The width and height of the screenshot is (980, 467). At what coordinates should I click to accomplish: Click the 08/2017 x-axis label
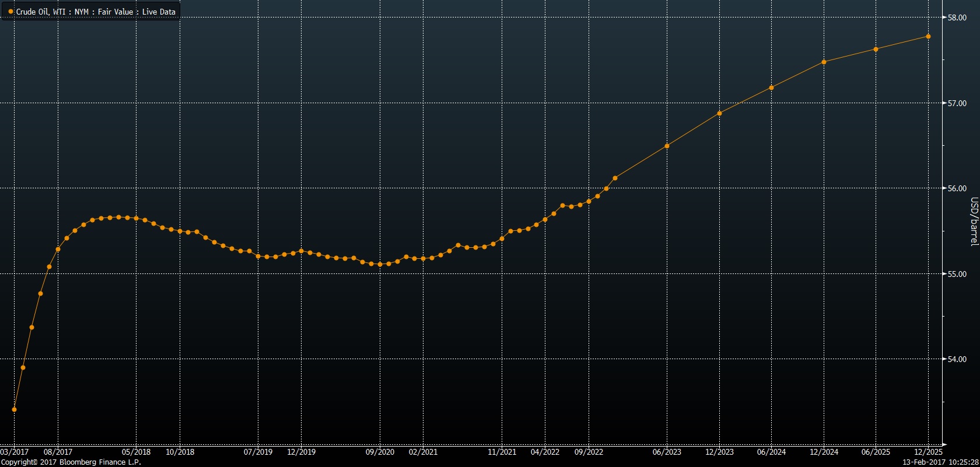[x=58, y=452]
